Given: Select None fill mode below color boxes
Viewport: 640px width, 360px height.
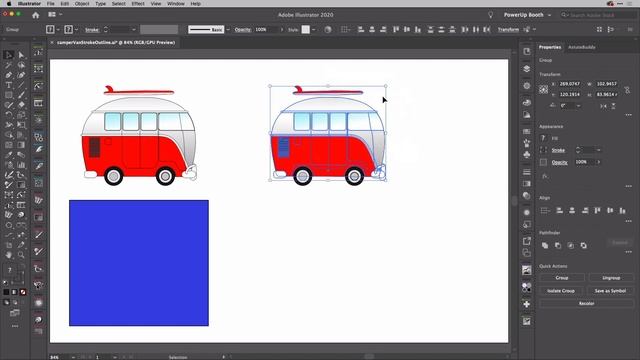Looking at the screenshot, I should tap(23, 292).
